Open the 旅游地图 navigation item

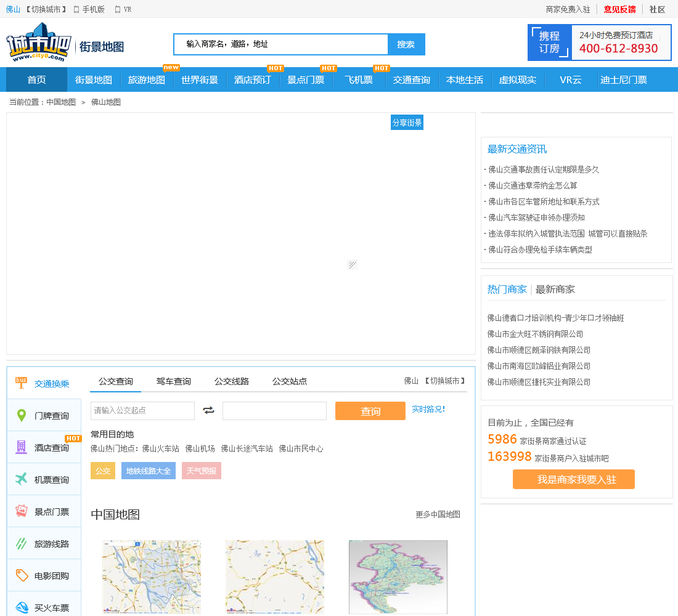point(147,79)
